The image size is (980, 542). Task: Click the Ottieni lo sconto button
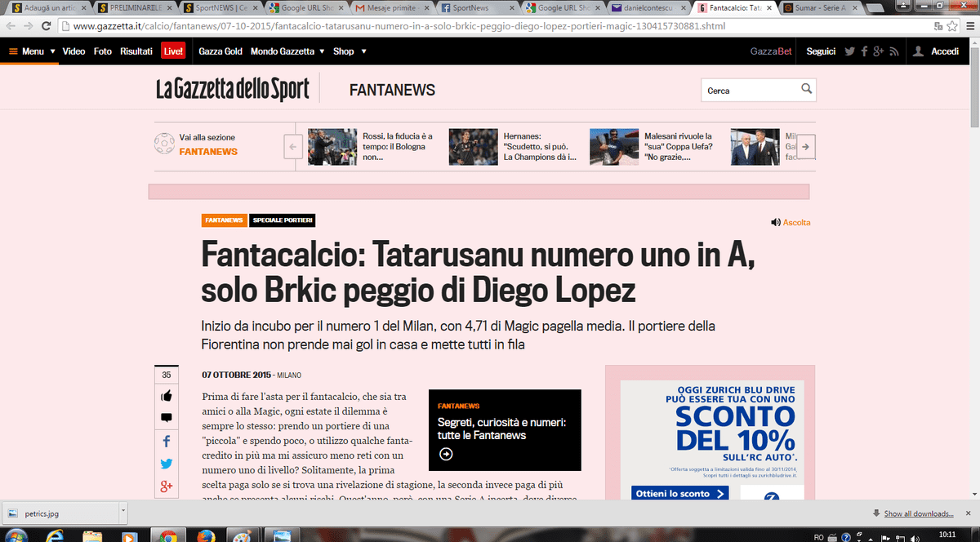pos(679,493)
